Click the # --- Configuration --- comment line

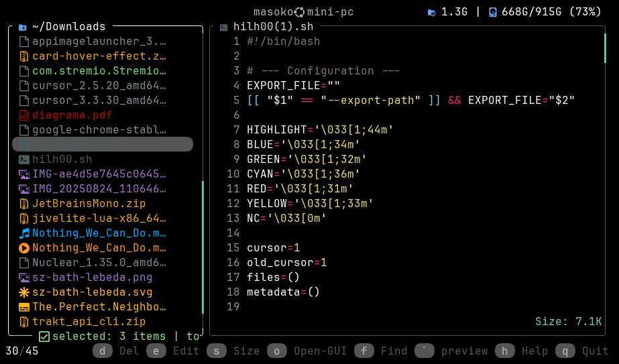point(323,71)
